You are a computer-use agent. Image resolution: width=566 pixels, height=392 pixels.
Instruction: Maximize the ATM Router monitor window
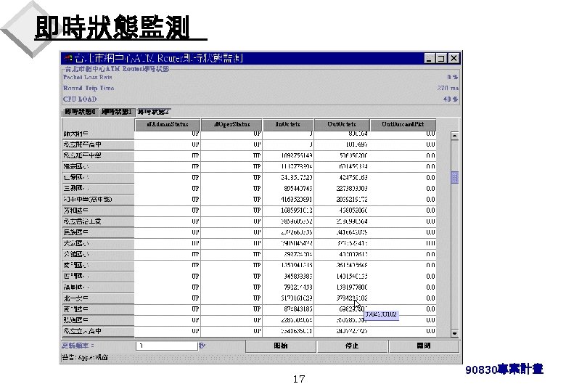pos(441,58)
